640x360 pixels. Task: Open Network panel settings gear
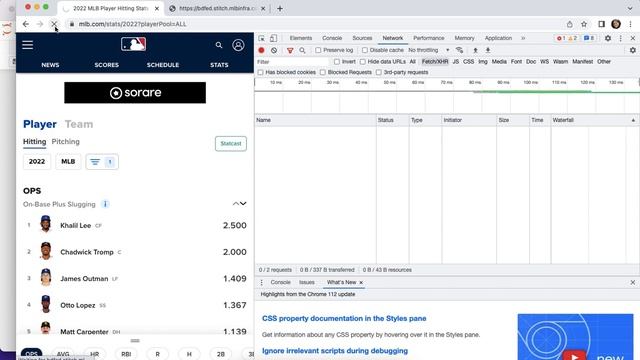[x=633, y=50]
